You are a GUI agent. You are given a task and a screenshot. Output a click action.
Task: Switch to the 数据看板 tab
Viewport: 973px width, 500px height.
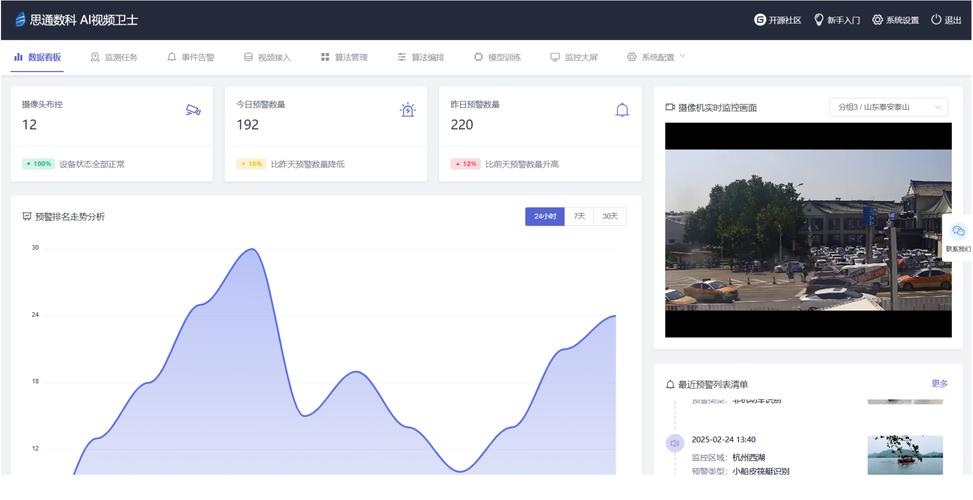[x=37, y=57]
